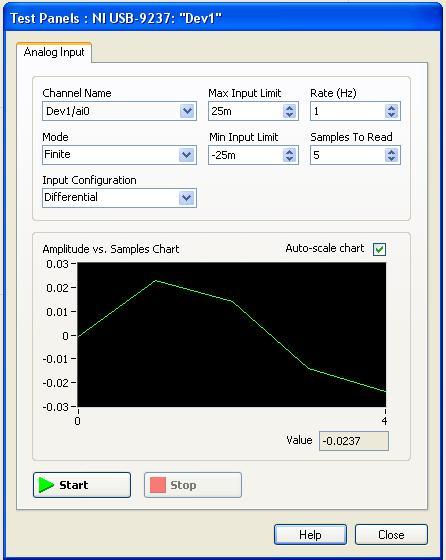Close the Test Panels dialog
446x560 pixels.
[x=391, y=535]
